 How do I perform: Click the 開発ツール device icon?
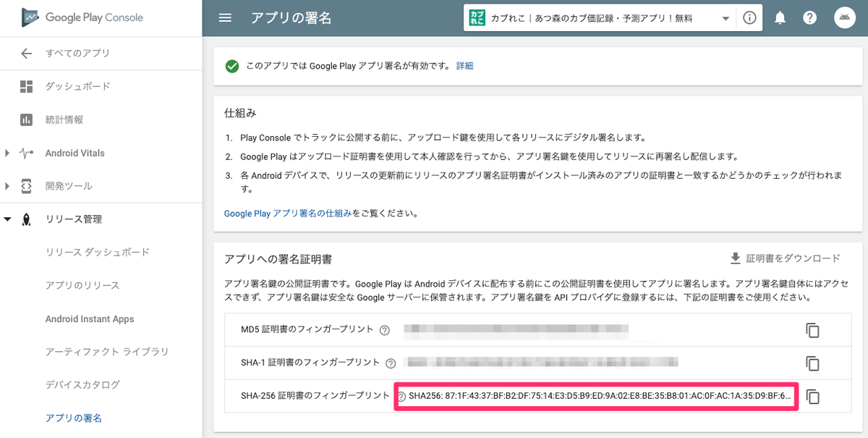pyautogui.click(x=27, y=186)
